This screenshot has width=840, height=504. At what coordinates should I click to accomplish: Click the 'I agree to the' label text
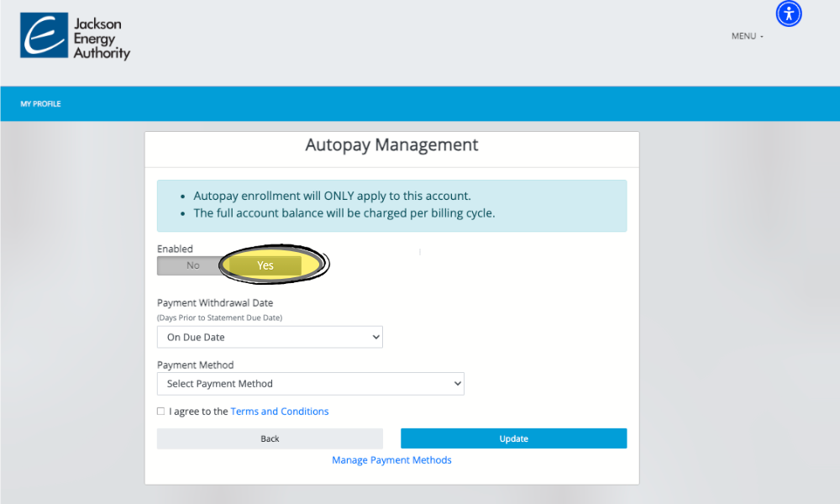click(x=198, y=412)
